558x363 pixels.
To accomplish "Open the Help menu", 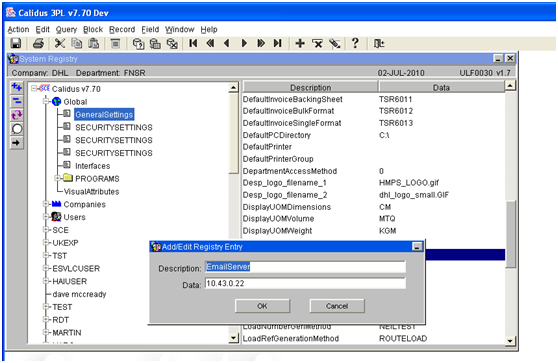I will coord(209,30).
